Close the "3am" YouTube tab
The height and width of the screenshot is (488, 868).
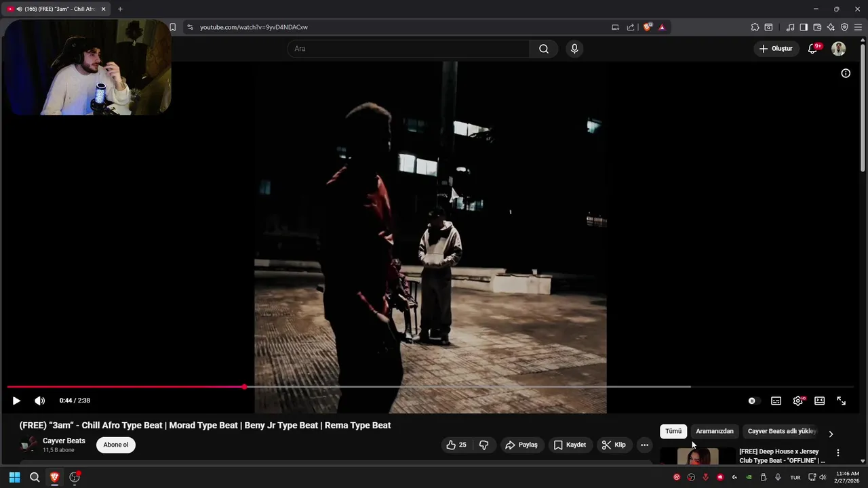[x=103, y=9]
